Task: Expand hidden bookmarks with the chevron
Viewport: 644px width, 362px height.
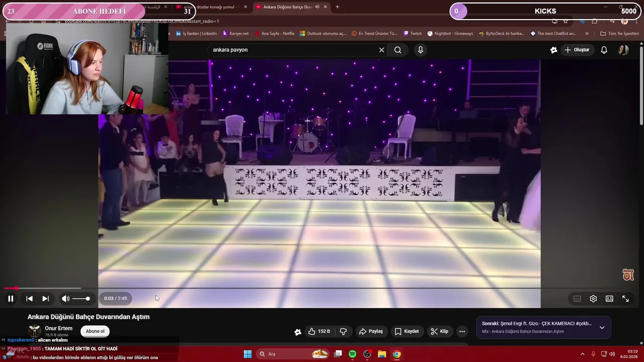Action: click(587, 34)
